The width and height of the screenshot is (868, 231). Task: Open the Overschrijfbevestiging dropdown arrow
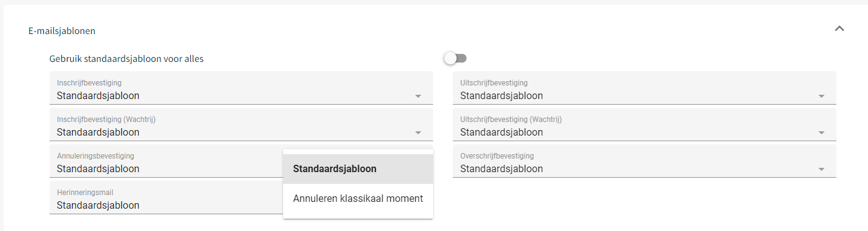tap(822, 170)
